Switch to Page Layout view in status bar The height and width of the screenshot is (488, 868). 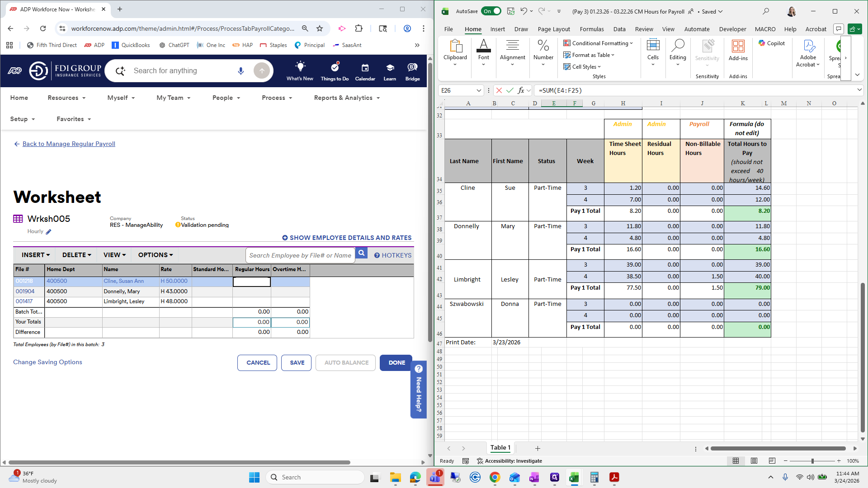coord(754,461)
